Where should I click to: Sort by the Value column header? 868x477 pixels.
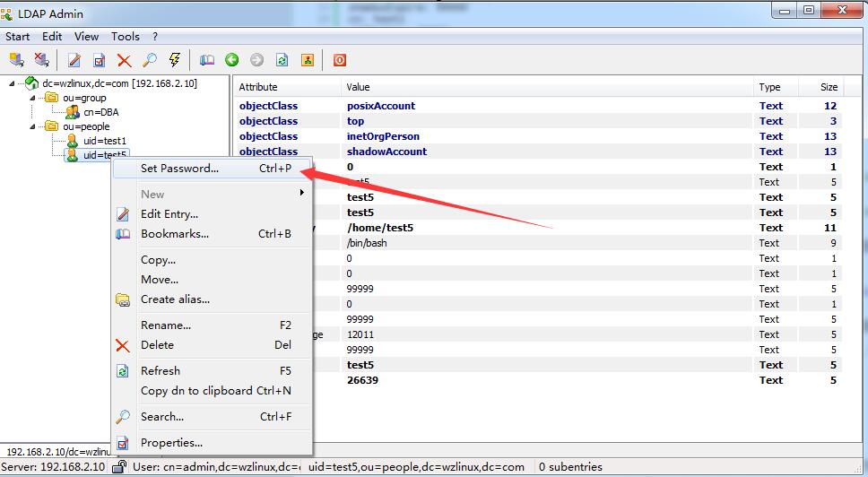[x=547, y=87]
